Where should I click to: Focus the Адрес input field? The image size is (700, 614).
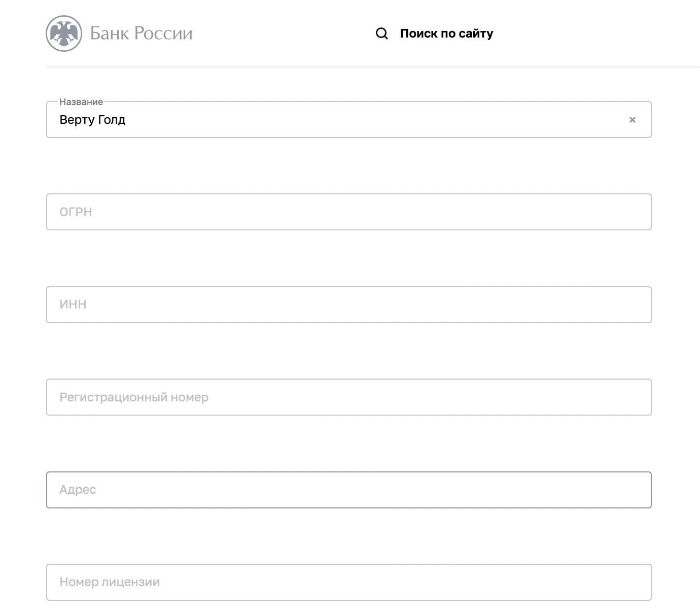pyautogui.click(x=349, y=490)
